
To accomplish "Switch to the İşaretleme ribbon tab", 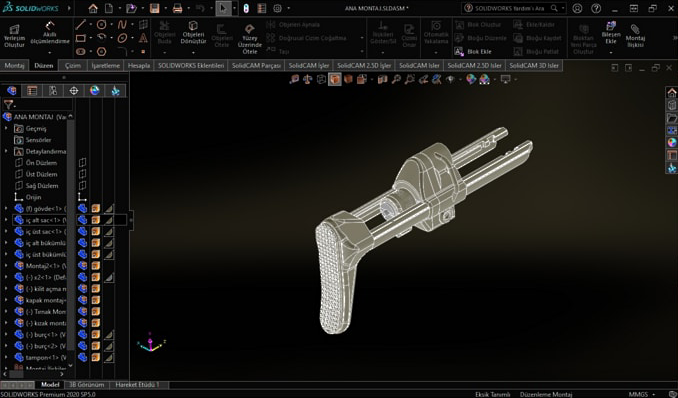I will coord(106,66).
